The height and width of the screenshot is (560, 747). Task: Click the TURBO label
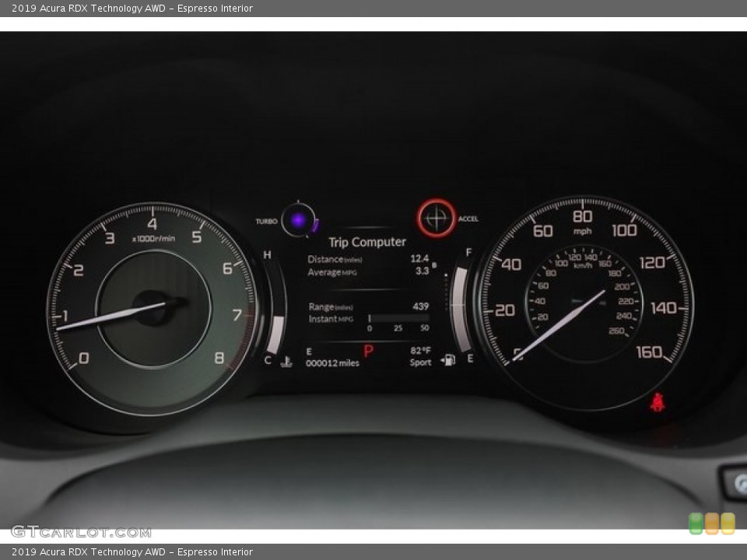(x=266, y=222)
